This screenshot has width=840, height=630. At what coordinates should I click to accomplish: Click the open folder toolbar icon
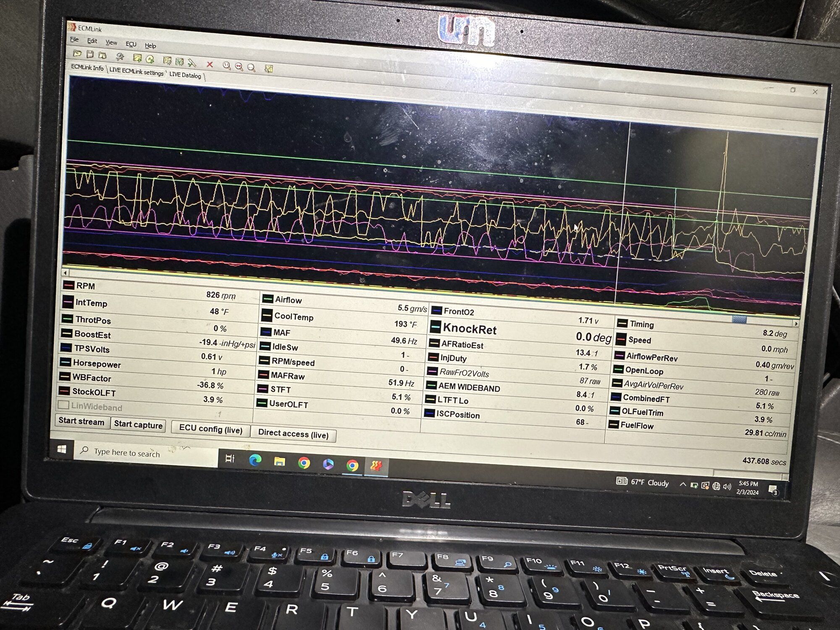point(77,53)
